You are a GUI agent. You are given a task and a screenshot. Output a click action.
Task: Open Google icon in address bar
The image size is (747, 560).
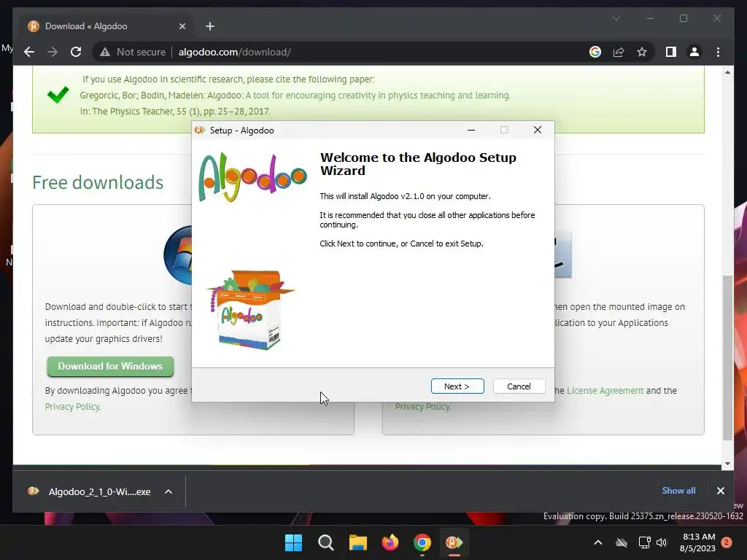pyautogui.click(x=595, y=52)
